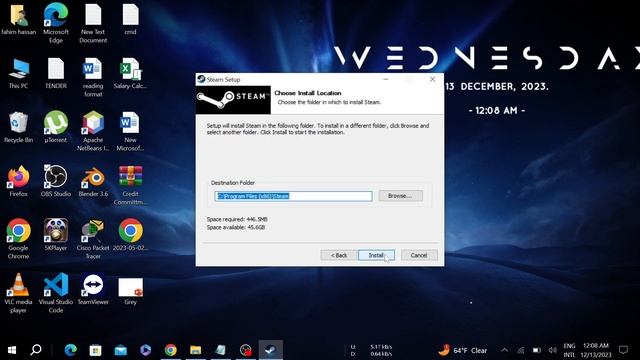Minimize the Steam Setup window
This screenshot has width=640, height=360.
click(x=386, y=79)
